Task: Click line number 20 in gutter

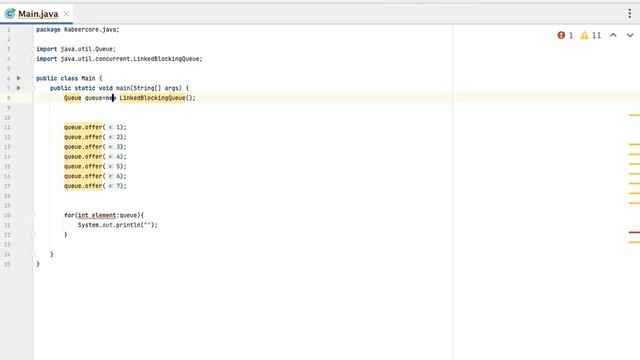Action: click(x=7, y=216)
